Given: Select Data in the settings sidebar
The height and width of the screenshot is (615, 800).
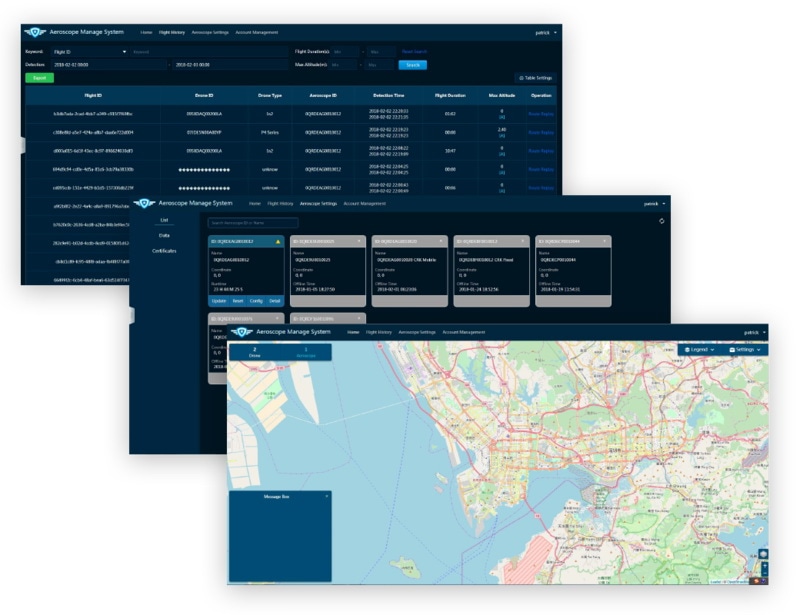Looking at the screenshot, I should 164,235.
